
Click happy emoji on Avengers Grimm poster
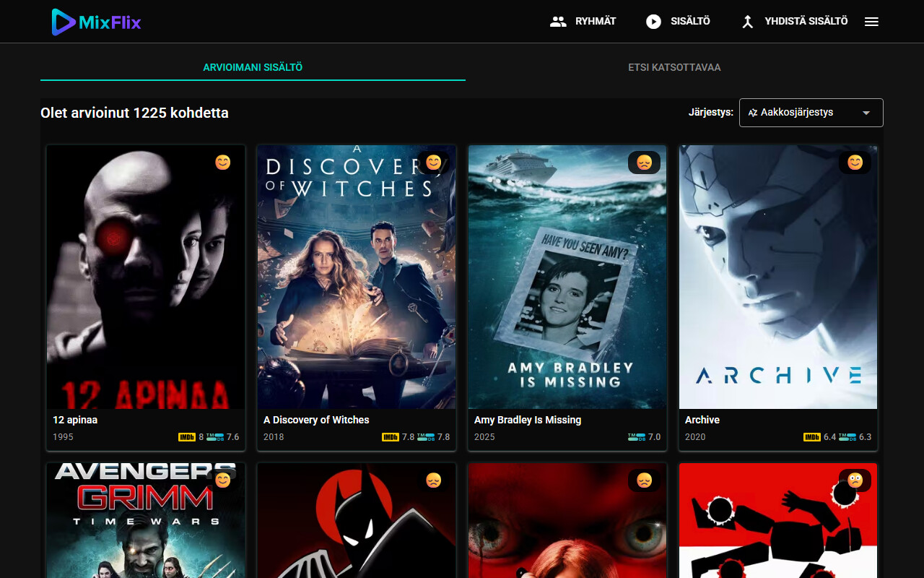[223, 480]
